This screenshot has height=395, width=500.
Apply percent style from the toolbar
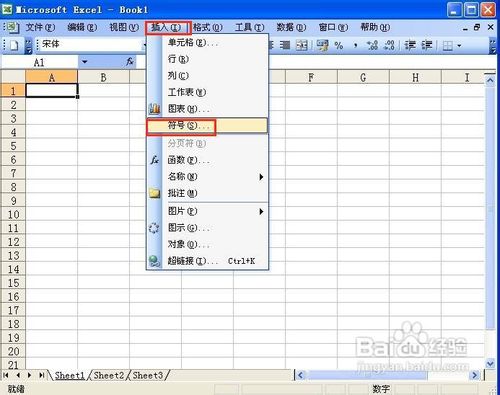[339, 45]
